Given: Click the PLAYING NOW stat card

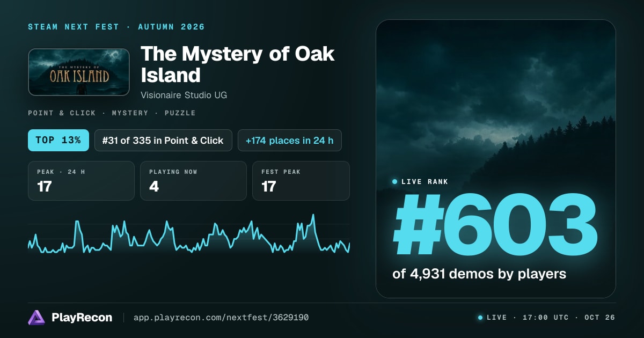Looking at the screenshot, I should coord(193,181).
